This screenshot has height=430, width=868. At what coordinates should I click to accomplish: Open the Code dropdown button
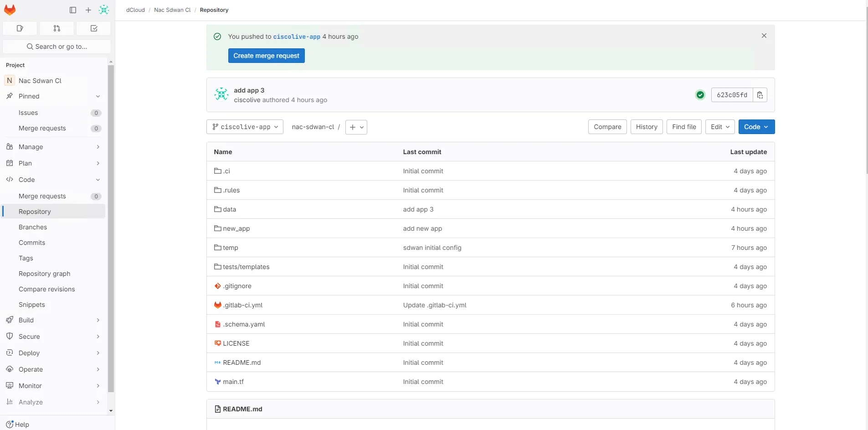(x=756, y=127)
